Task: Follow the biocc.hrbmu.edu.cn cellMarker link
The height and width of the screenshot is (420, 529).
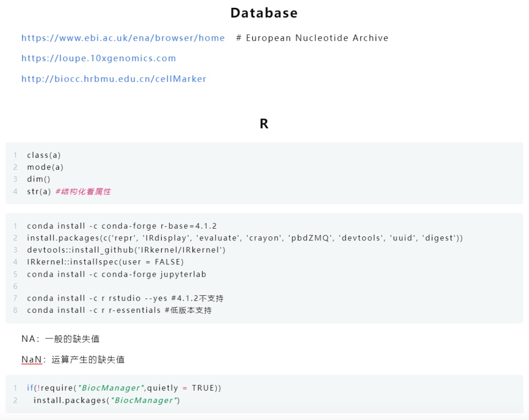Action: coord(114,79)
